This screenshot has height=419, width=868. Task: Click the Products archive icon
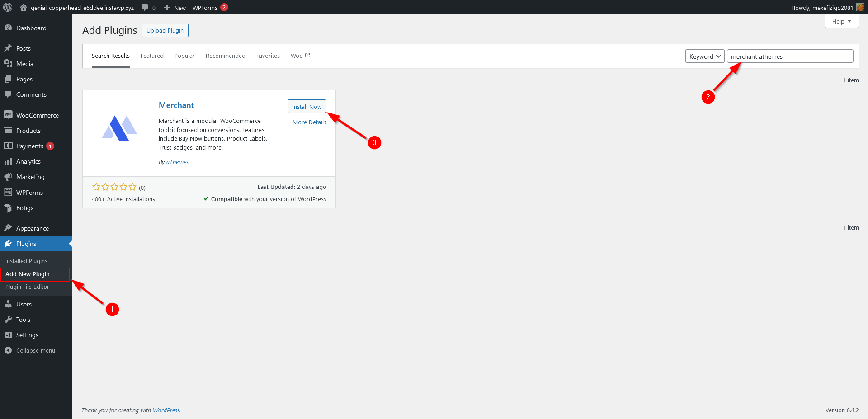[8, 130]
